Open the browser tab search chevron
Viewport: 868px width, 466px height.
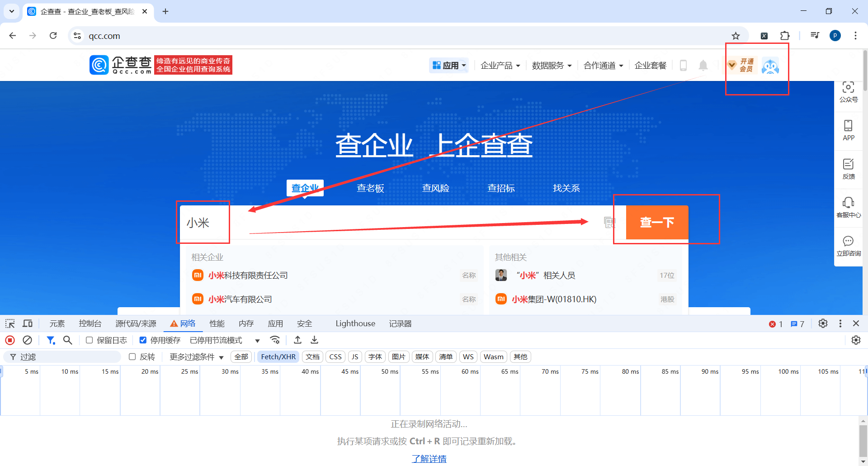tap(12, 11)
